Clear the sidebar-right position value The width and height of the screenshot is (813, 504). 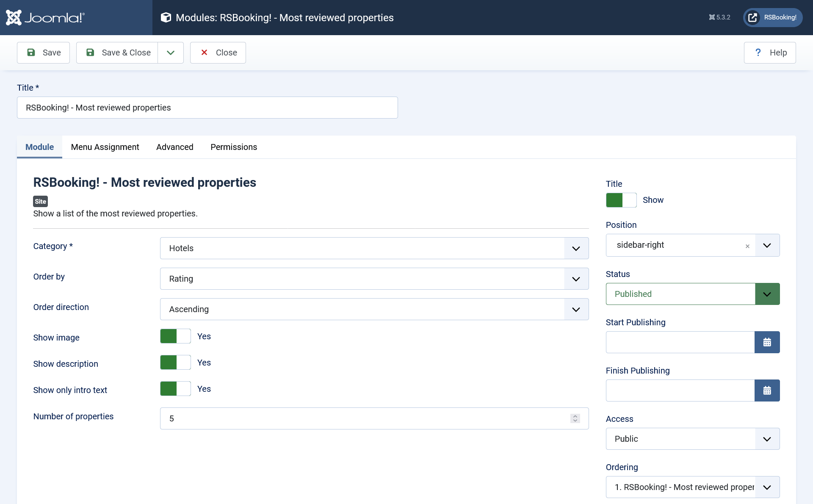tap(747, 246)
